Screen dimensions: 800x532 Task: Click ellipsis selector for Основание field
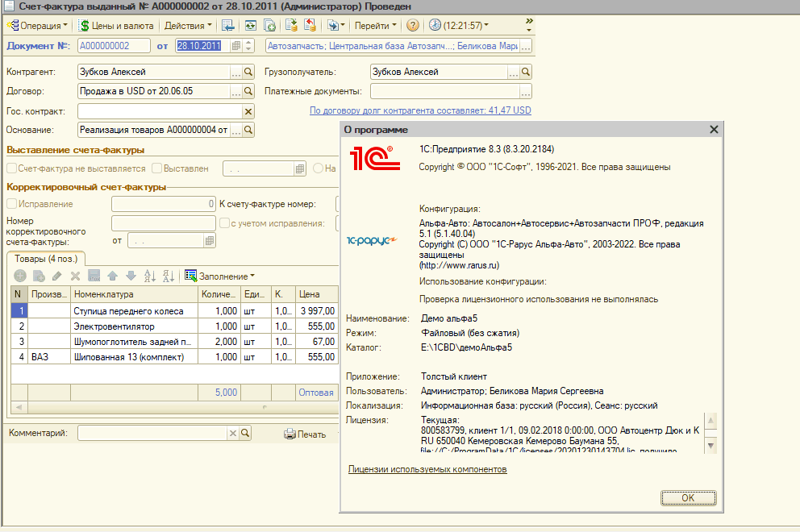coord(235,131)
